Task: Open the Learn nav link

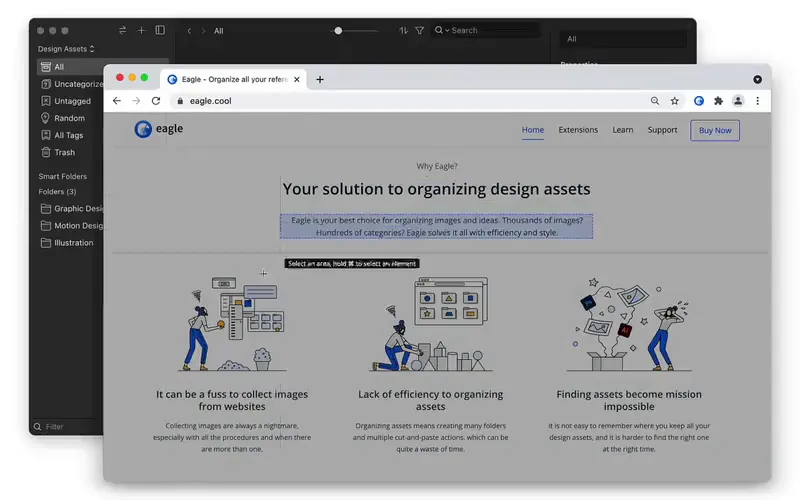Action: (x=622, y=130)
